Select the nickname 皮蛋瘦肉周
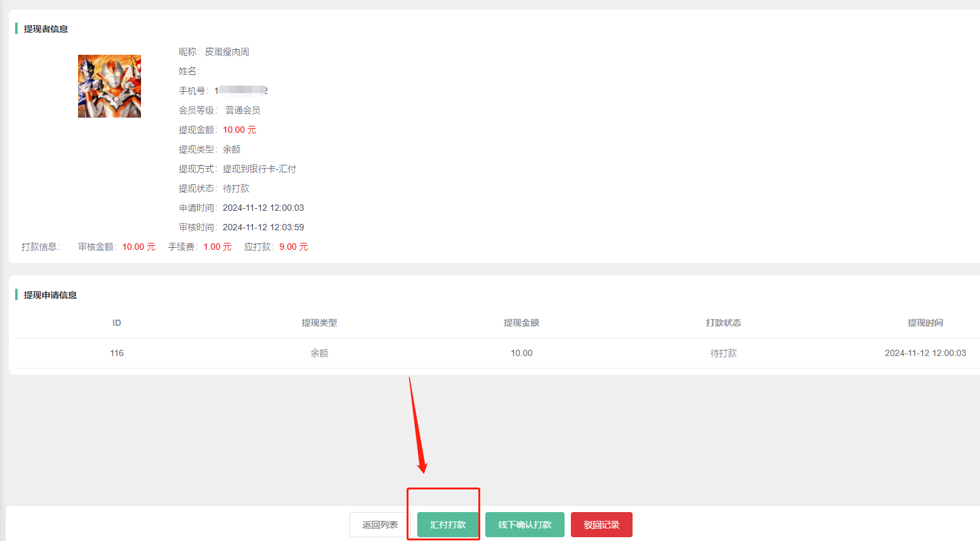This screenshot has height=541, width=980. [x=227, y=52]
